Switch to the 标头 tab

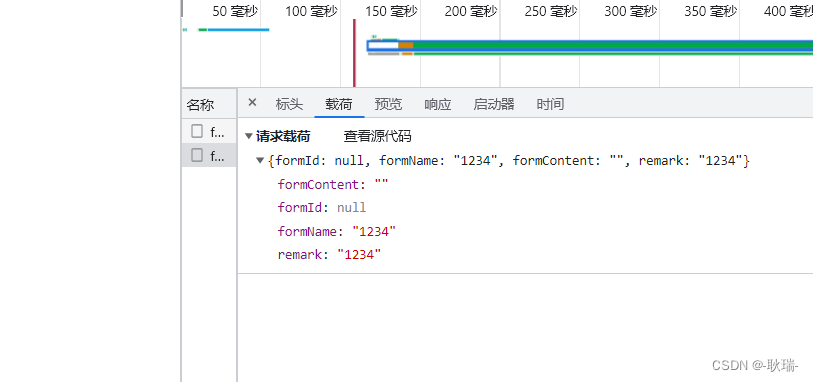pyautogui.click(x=289, y=104)
